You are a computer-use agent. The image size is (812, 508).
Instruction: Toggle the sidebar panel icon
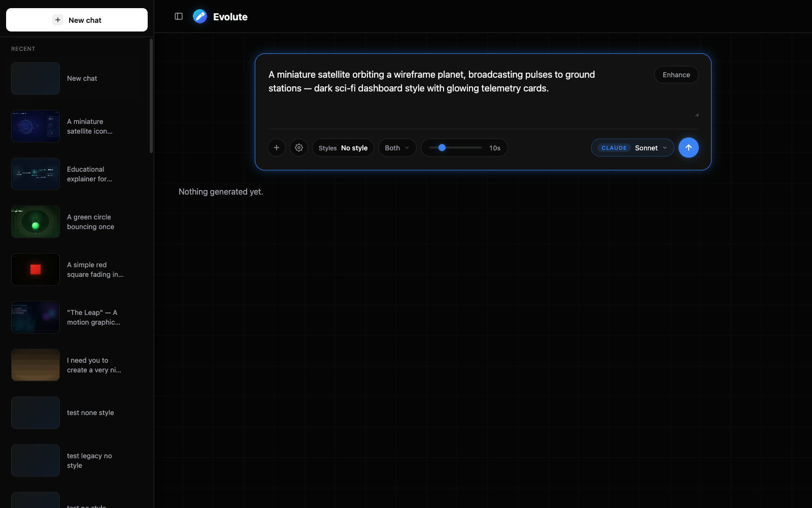(179, 16)
